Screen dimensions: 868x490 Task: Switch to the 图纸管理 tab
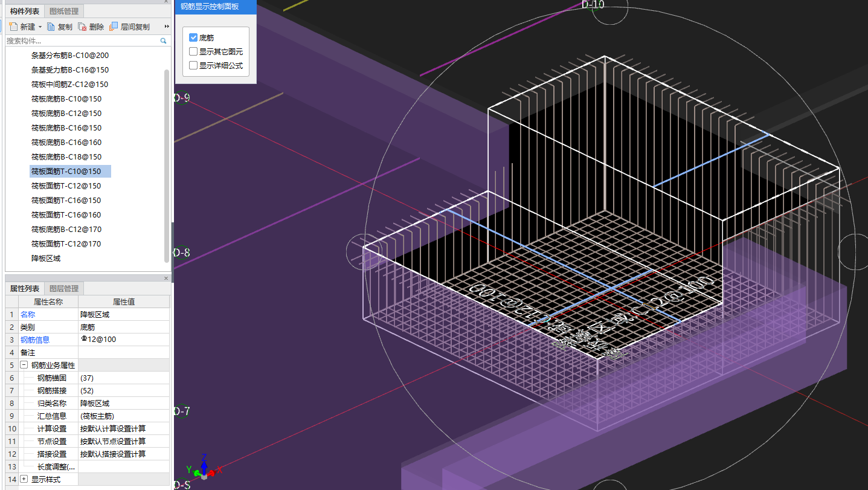point(64,11)
